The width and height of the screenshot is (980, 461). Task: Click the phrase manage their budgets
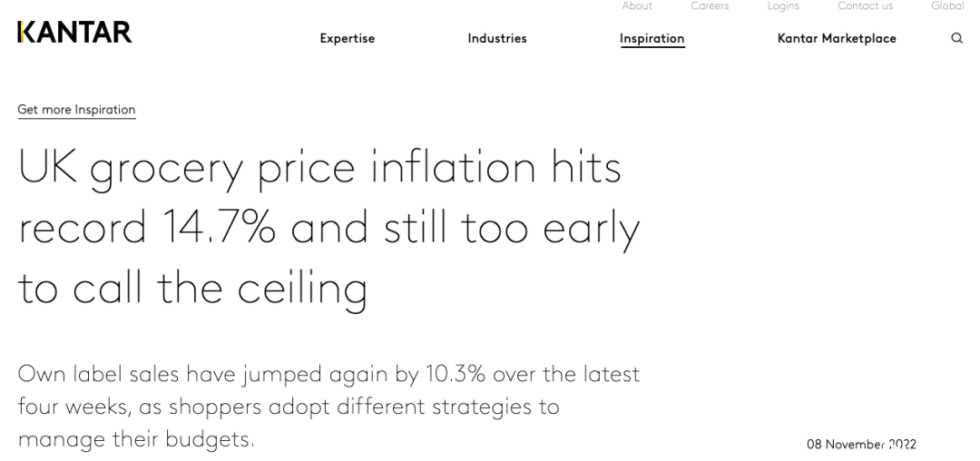(x=136, y=440)
